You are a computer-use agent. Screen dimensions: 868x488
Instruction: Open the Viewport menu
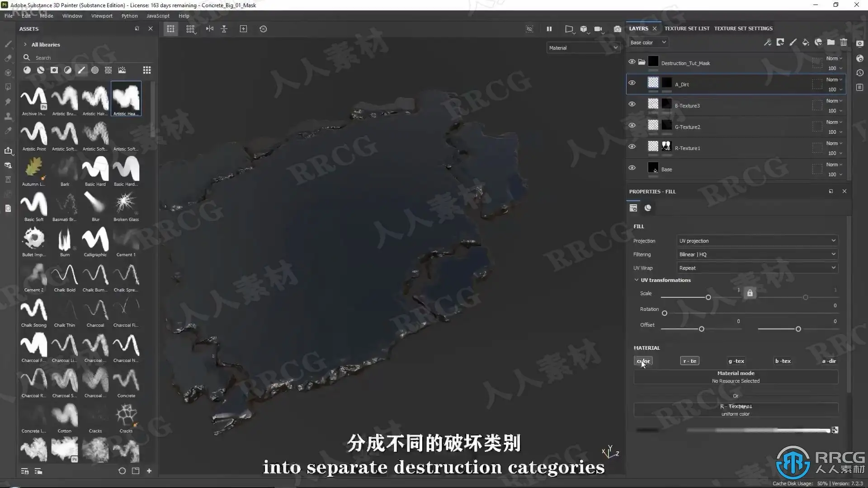coord(102,16)
